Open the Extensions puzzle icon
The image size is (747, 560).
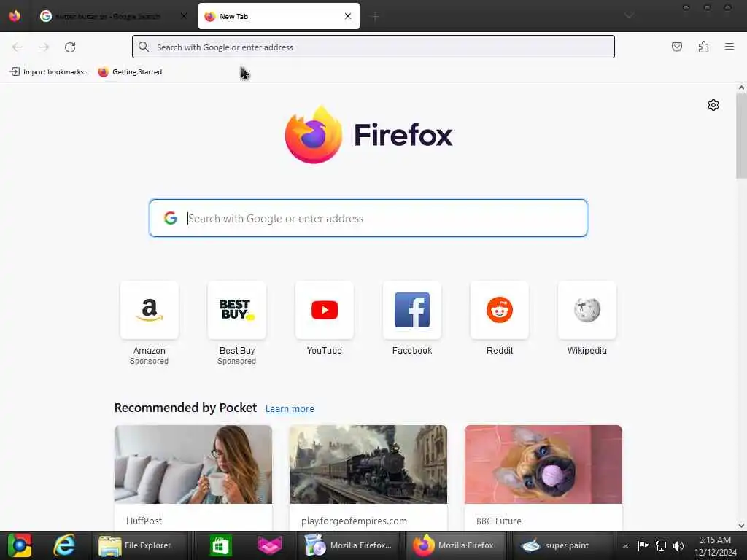703,47
